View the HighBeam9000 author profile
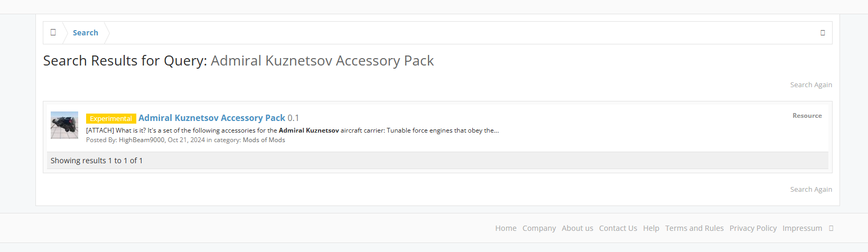 click(142, 140)
